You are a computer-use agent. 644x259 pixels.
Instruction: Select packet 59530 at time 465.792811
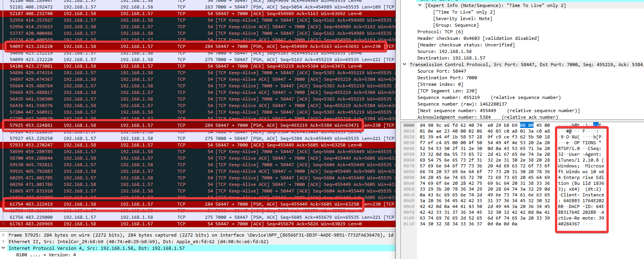pyautogui.click(x=198, y=165)
